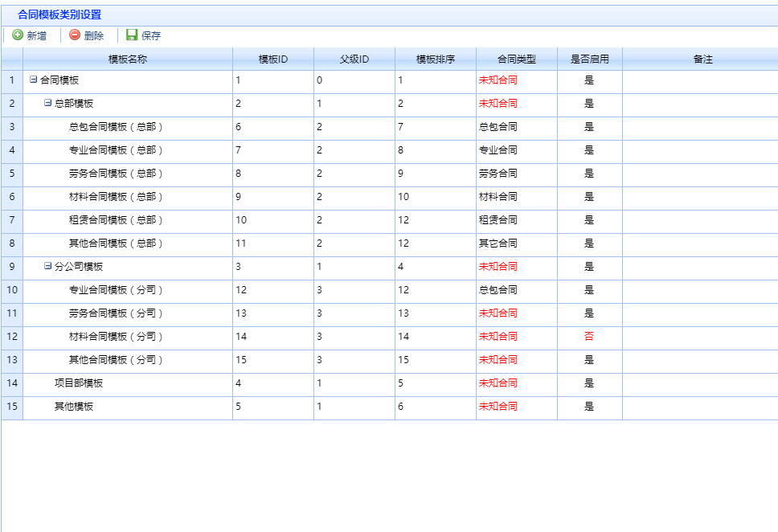Select the 其他模板 tree row
This screenshot has width=778, height=532.
[390, 407]
